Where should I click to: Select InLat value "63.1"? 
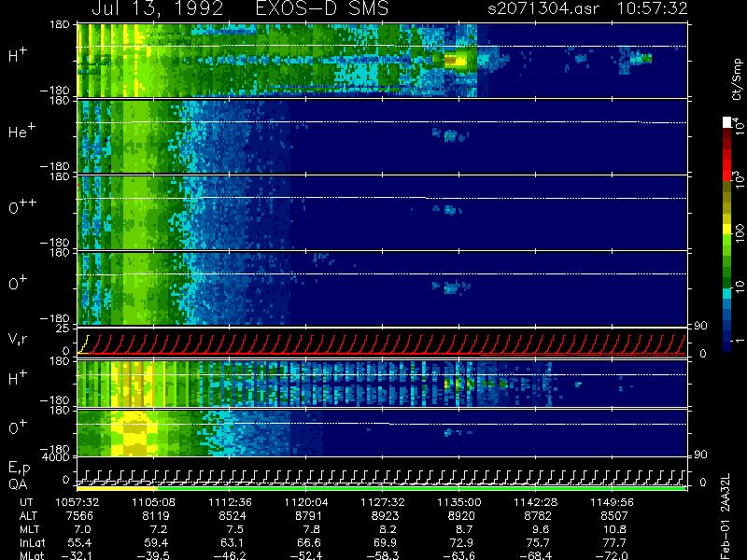[x=232, y=542]
